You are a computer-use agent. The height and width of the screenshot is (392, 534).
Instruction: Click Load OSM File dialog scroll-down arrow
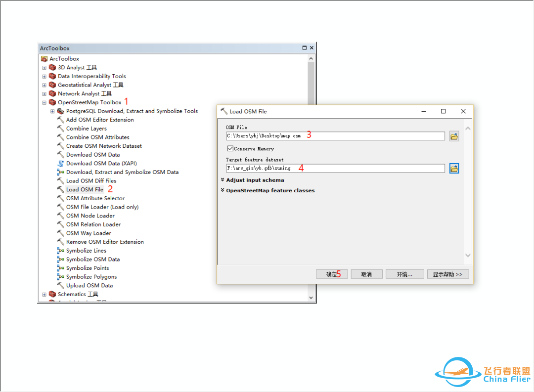click(468, 255)
